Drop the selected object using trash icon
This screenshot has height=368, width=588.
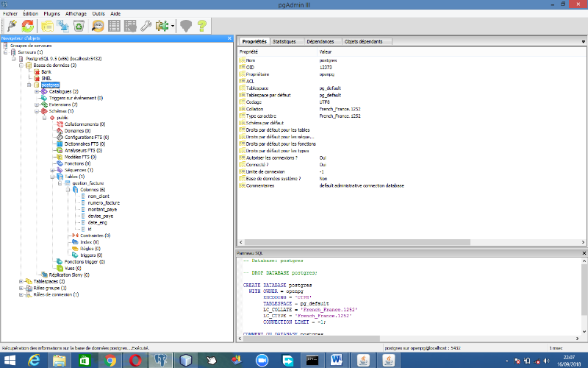click(x=78, y=26)
